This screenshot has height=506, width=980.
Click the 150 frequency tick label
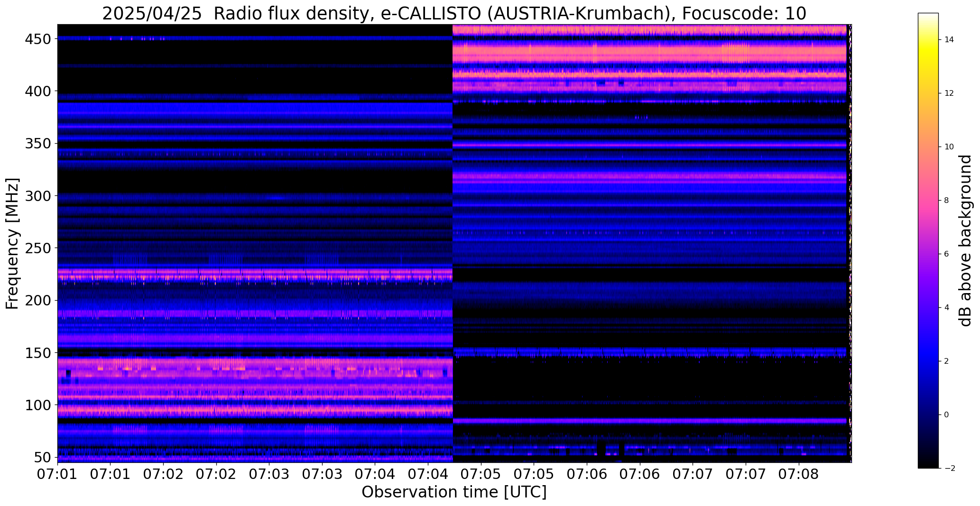[x=38, y=353]
